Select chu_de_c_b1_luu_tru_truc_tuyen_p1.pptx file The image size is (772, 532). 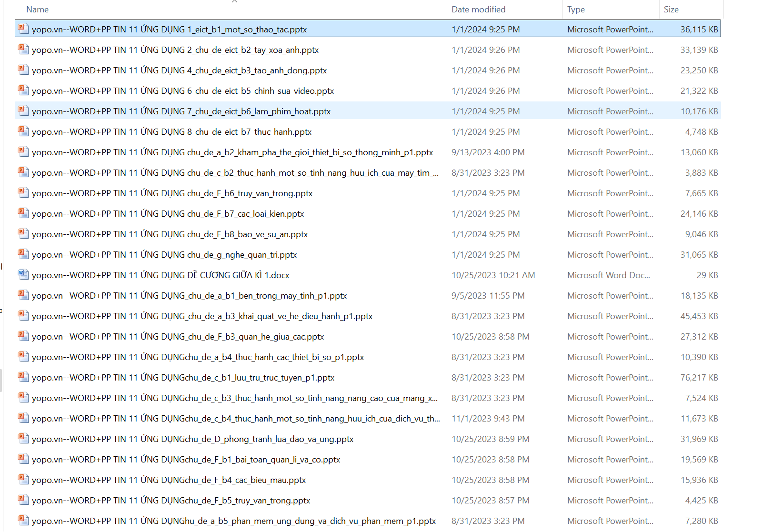(x=183, y=378)
